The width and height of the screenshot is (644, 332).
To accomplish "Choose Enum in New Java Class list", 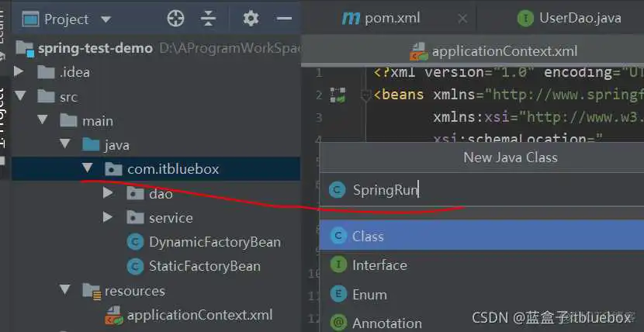I will 369,295.
